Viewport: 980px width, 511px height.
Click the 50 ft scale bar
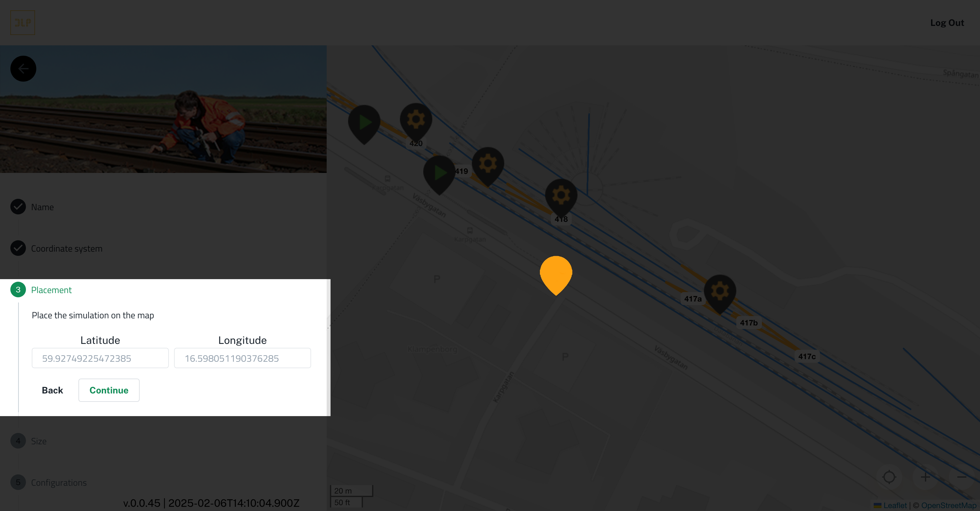346,502
